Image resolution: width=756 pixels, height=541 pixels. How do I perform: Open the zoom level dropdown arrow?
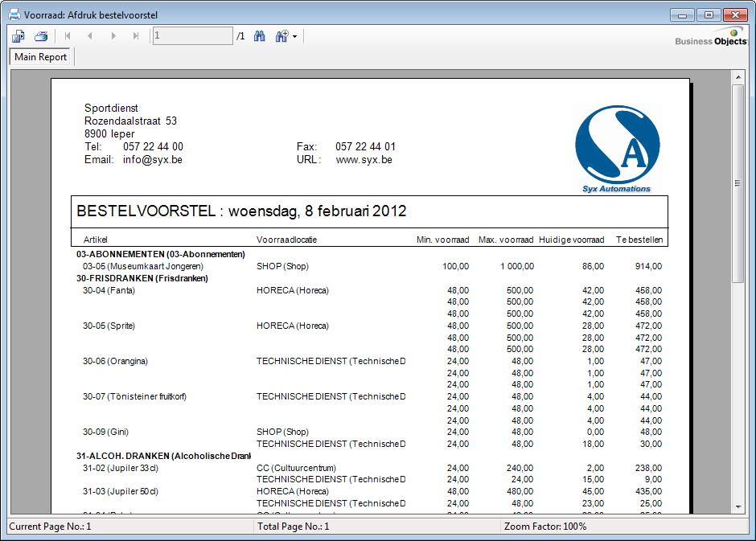coord(294,35)
